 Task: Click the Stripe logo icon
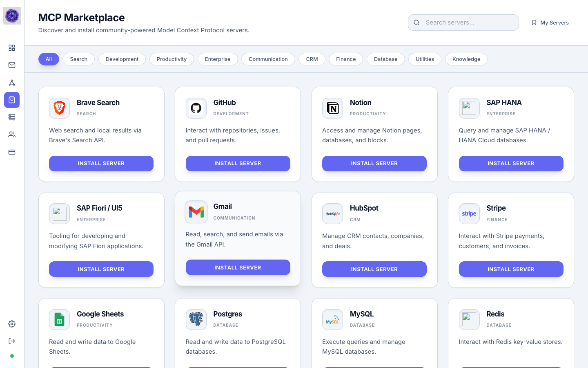pyautogui.click(x=469, y=214)
